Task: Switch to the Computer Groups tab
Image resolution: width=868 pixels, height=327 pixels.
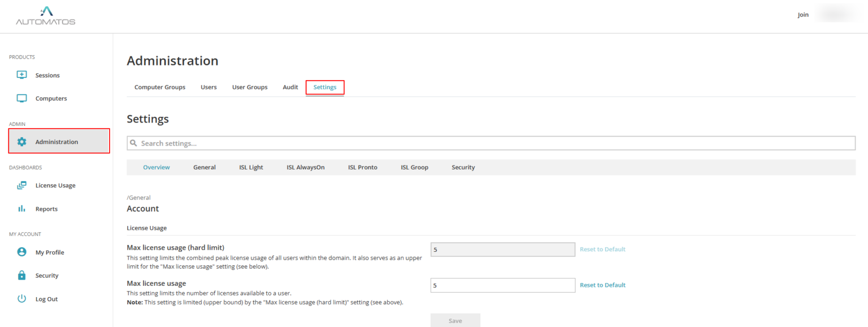Action: click(160, 87)
